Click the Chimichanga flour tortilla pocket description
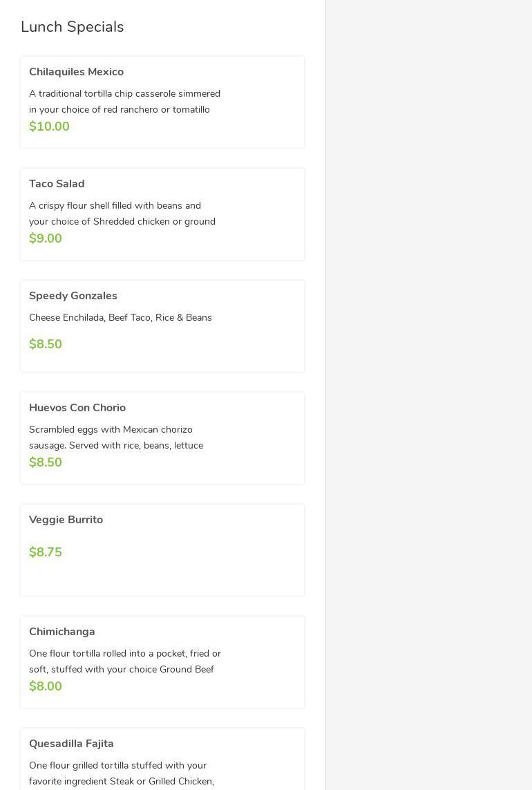Viewport: 532px width, 790px height. [x=125, y=661]
